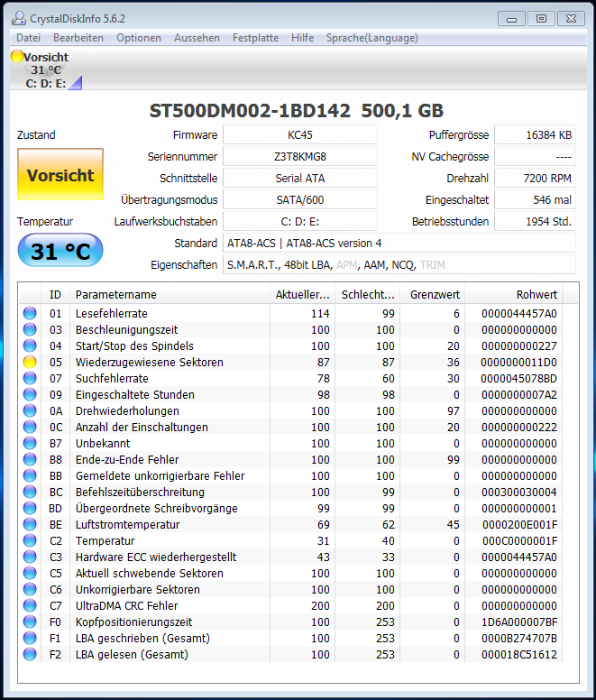Click raw value 0000045078BD
Viewport: 596px width, 700px height.
[518, 378]
